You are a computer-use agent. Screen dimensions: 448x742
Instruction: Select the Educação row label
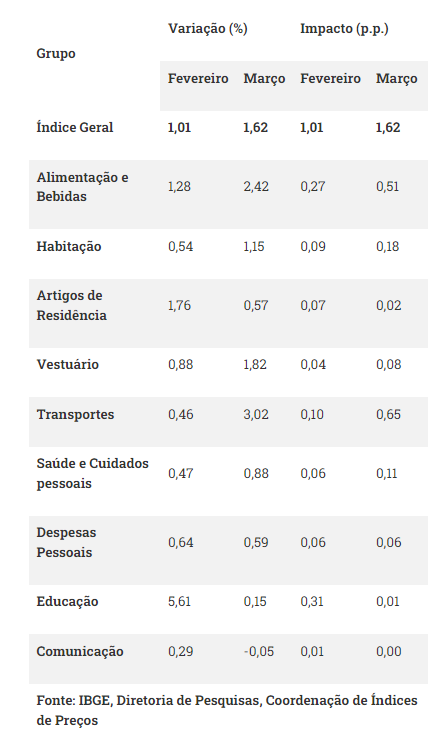[67, 602]
